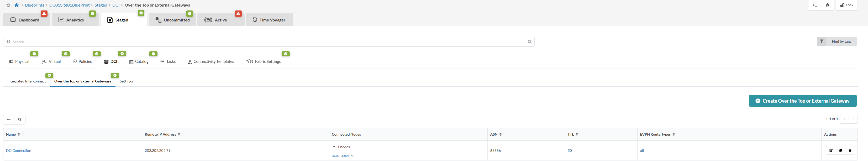Click the home icon in breadcrumb
868x161 pixels.
[x=17, y=5]
